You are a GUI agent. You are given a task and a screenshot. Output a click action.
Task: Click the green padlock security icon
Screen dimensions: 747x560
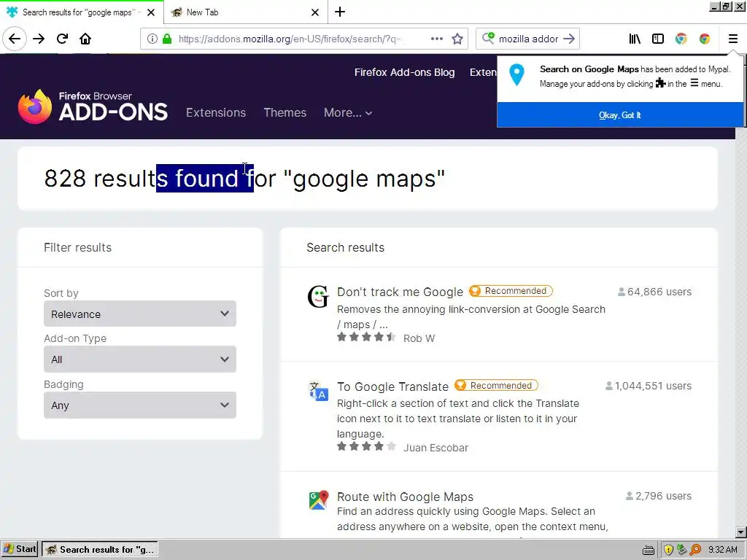click(x=167, y=39)
